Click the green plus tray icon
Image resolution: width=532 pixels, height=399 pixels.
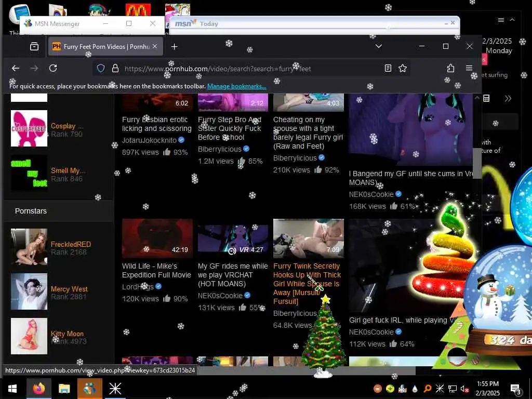pos(390,389)
